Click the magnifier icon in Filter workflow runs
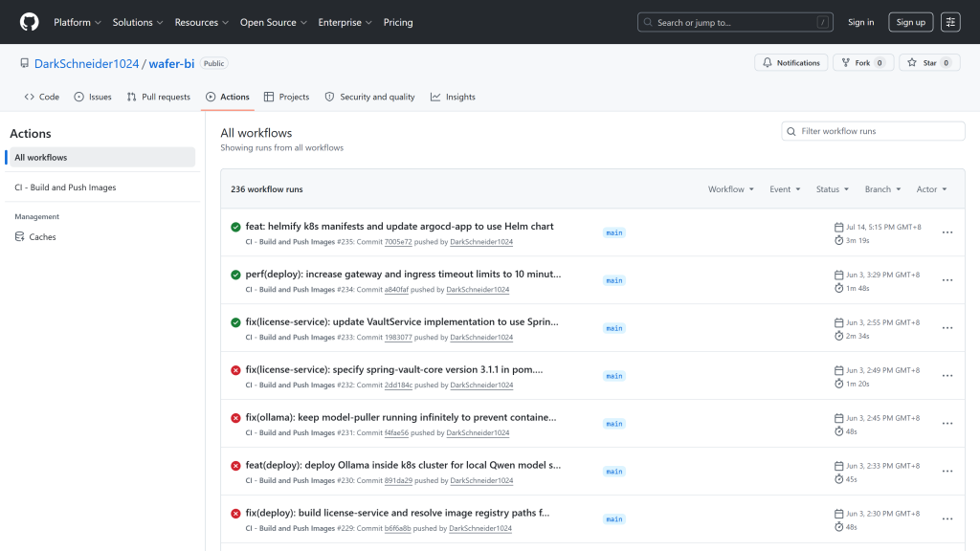Screen dimensions: 980x551 click(791, 131)
